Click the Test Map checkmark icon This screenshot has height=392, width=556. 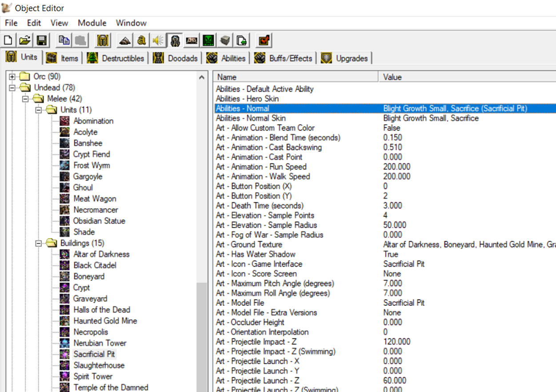pyautogui.click(x=264, y=40)
